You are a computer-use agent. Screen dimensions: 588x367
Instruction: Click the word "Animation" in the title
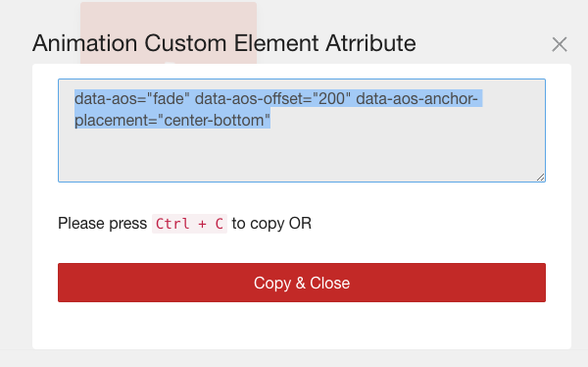[84, 43]
